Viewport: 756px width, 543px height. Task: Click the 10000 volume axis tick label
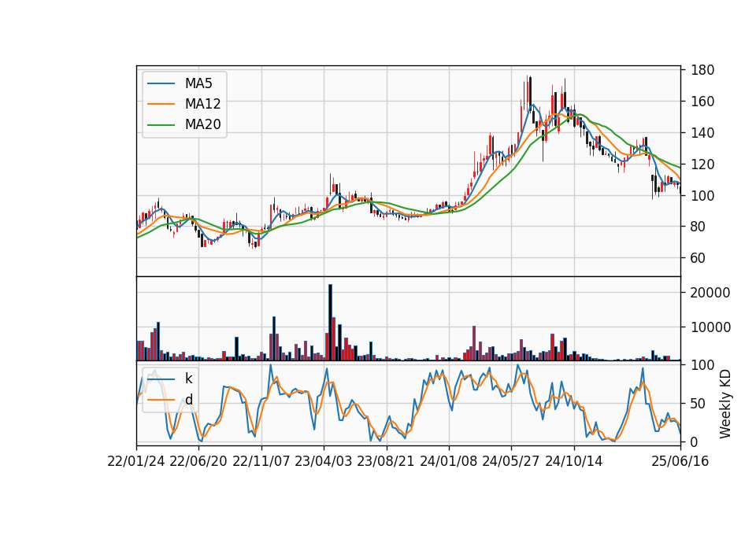(710, 327)
